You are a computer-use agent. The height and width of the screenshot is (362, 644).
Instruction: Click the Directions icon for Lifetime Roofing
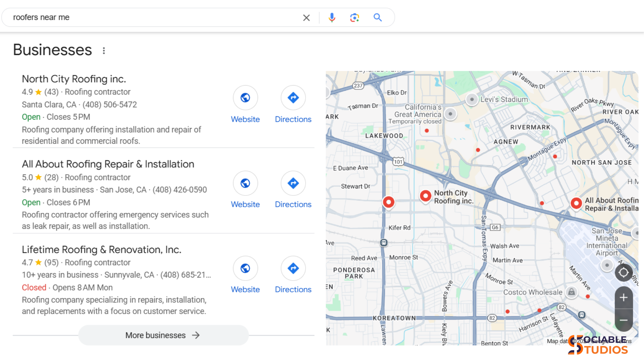click(293, 268)
